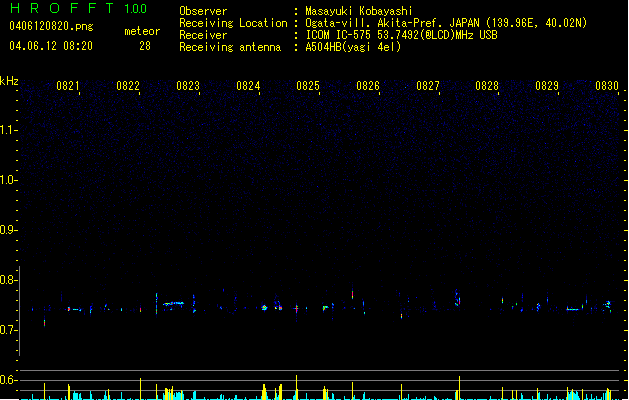Click the tall yellow spike below 0822
This screenshot has width=629, height=400.
140,388
